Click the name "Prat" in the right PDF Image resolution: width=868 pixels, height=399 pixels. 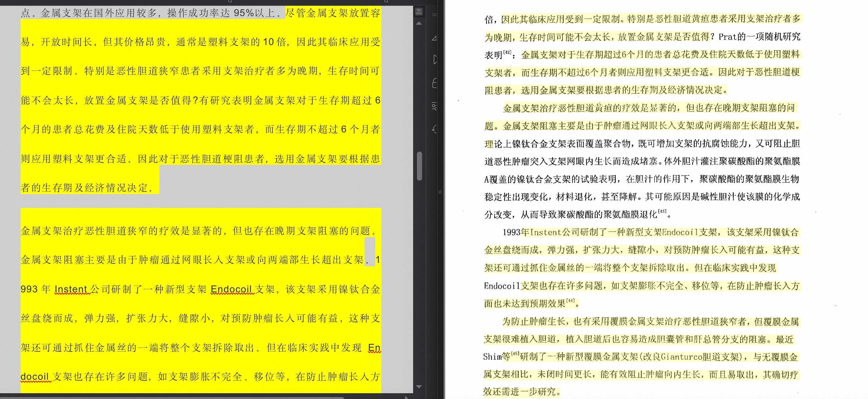[x=728, y=37]
